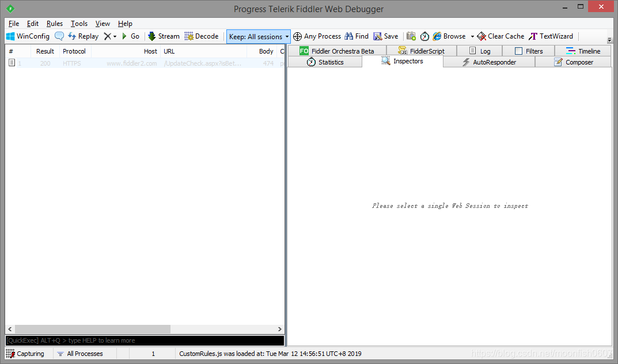This screenshot has width=618, height=364.
Task: Open the TextWizard tool
Action: [551, 36]
